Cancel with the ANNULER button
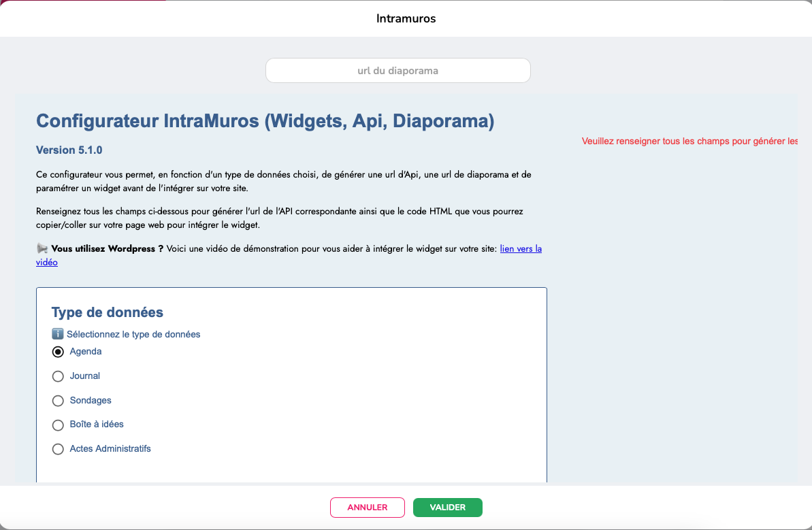The height and width of the screenshot is (530, 812). coord(367,508)
